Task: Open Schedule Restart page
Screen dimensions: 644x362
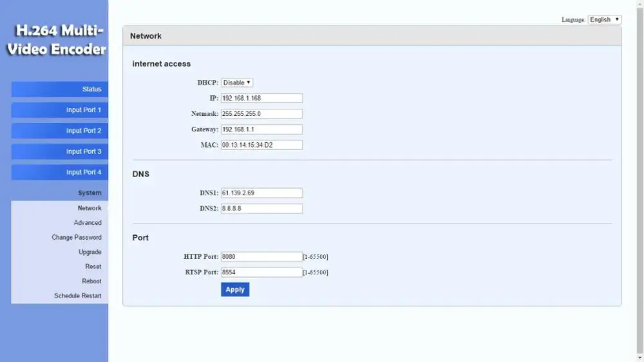Action: click(78, 296)
